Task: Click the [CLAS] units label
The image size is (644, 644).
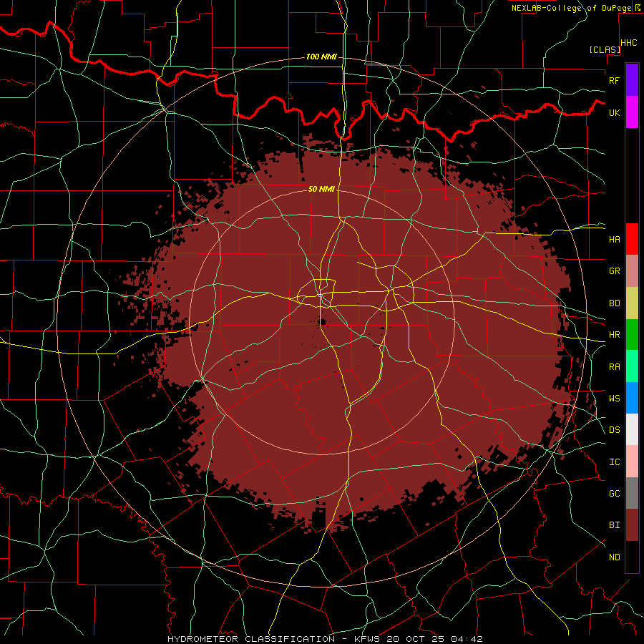Action: pyautogui.click(x=605, y=49)
